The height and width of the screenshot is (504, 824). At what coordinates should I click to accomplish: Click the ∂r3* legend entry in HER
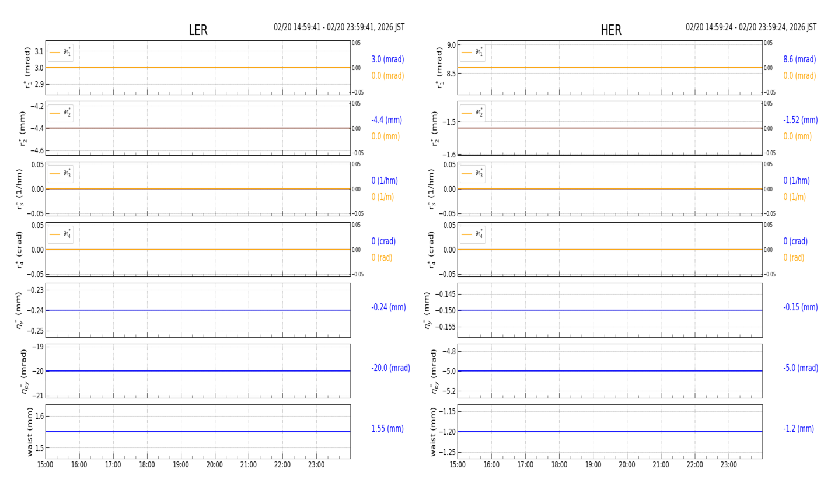[x=473, y=174]
